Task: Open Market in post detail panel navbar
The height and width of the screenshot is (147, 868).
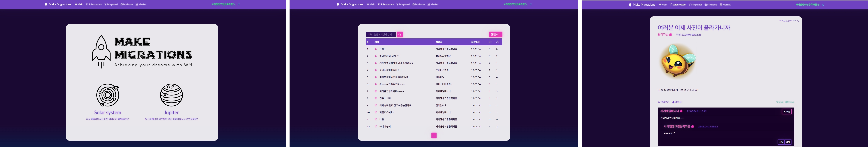Action: (x=725, y=5)
